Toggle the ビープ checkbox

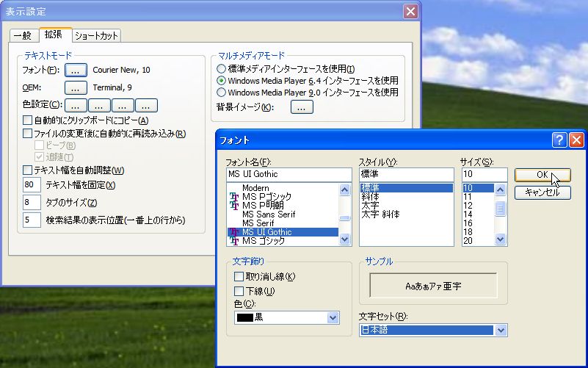40,145
